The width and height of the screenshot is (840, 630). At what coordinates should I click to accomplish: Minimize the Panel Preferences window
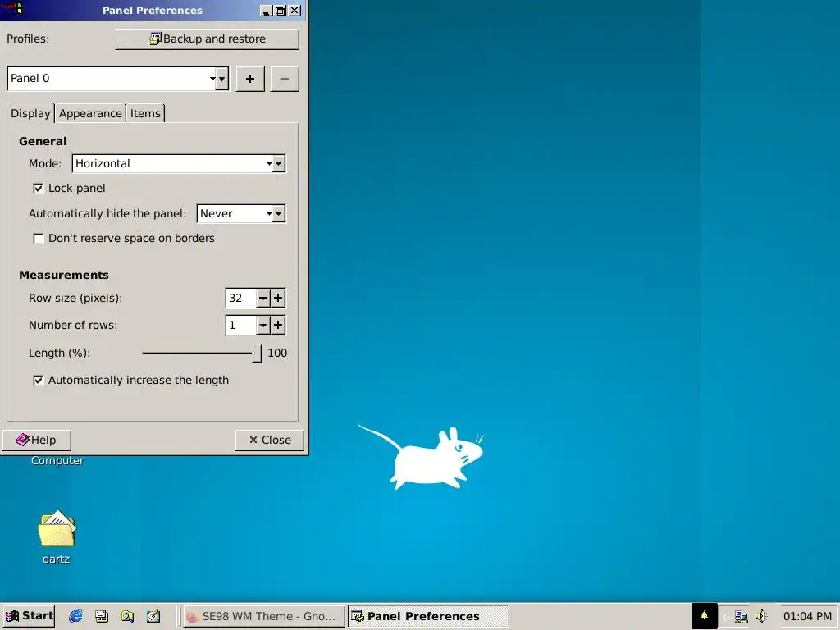click(x=267, y=10)
